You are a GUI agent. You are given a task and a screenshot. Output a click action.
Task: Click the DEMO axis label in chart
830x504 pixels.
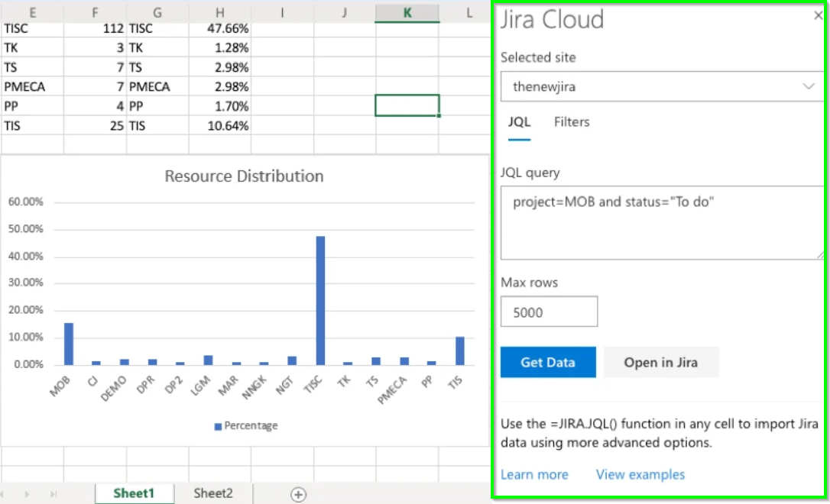point(113,388)
